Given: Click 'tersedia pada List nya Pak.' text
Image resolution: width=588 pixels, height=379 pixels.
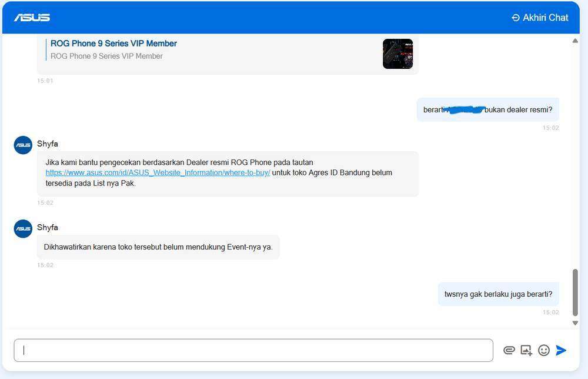Looking at the screenshot, I should tap(91, 183).
